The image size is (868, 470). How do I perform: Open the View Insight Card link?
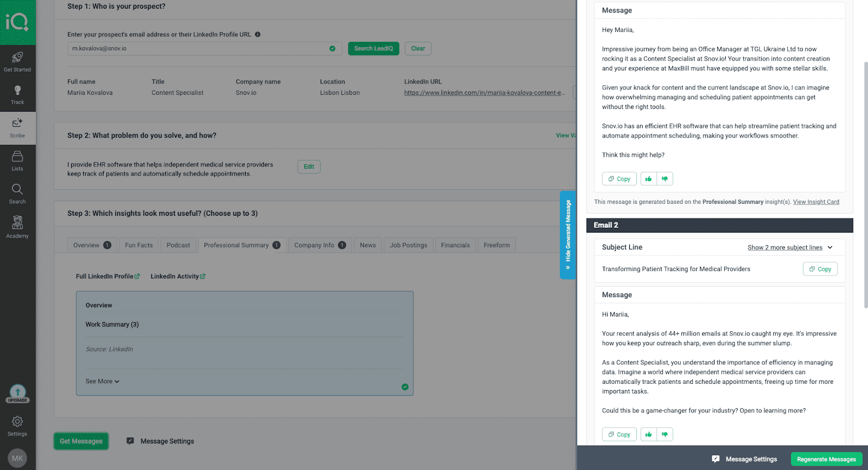coord(815,202)
